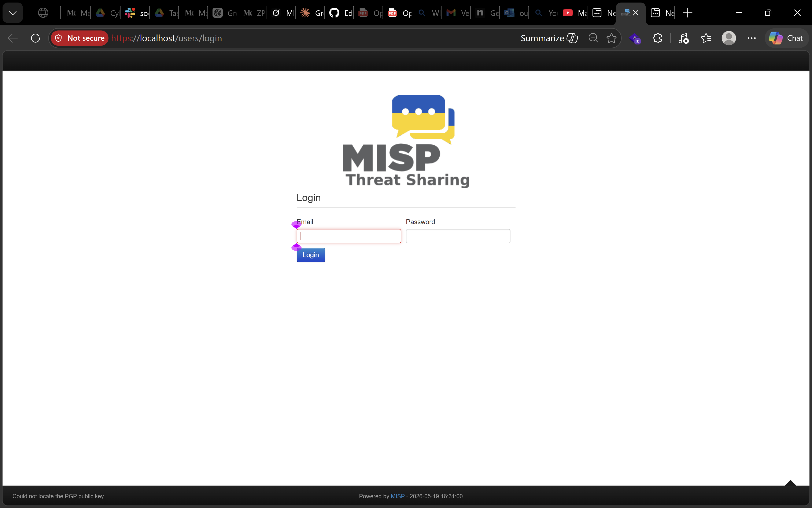Focus the Password input field
The width and height of the screenshot is (812, 508).
click(458, 236)
